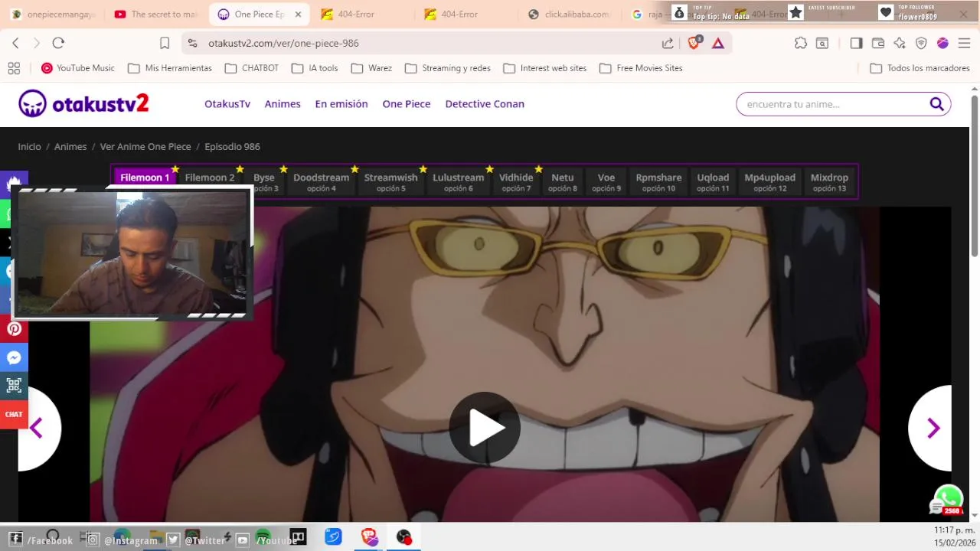Close the One Piece Episodio tab

pyautogui.click(x=298, y=15)
